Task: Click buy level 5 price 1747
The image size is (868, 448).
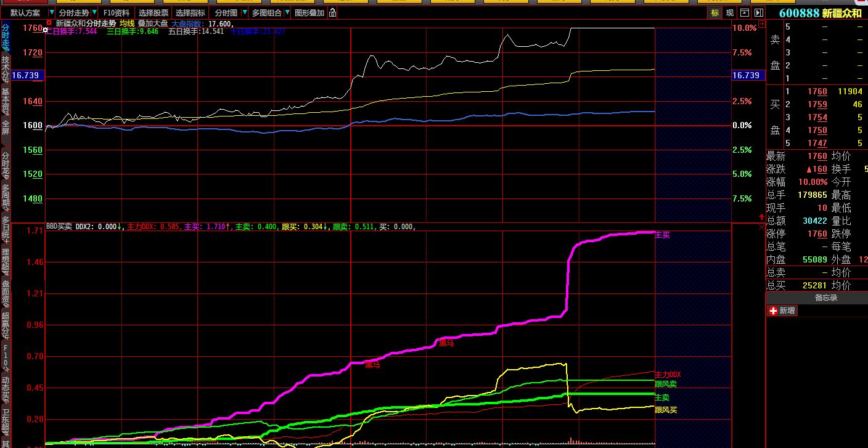Action: 817,144
